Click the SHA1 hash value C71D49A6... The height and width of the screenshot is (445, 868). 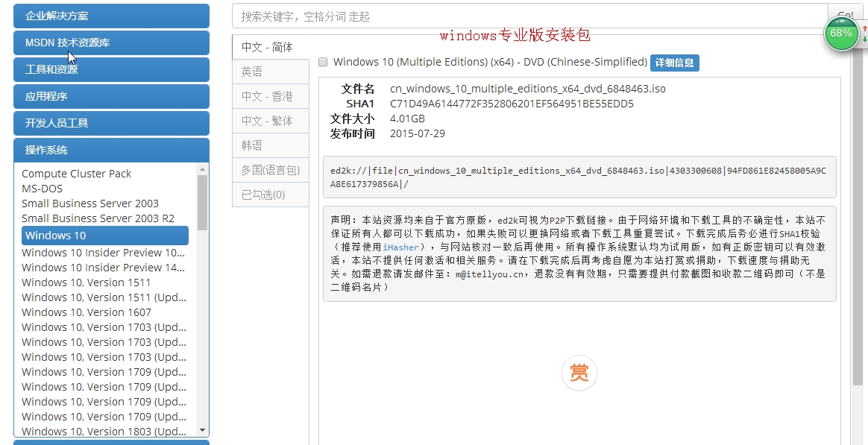pyautogui.click(x=512, y=104)
